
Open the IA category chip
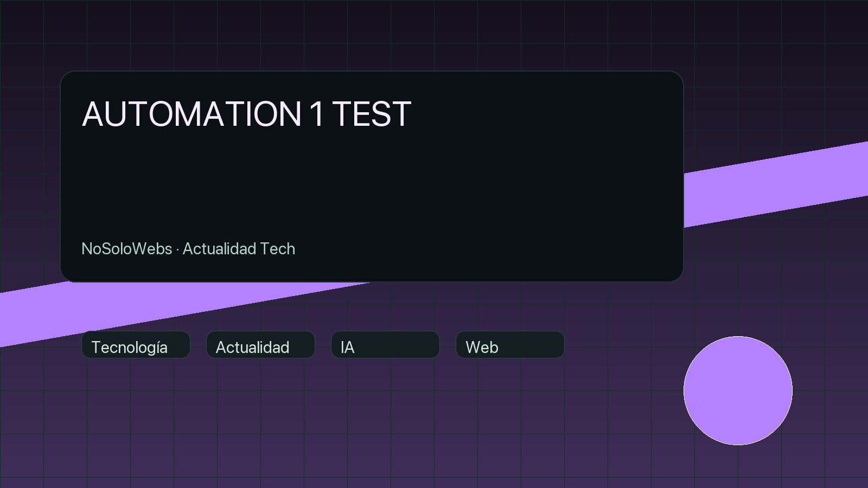(x=385, y=345)
